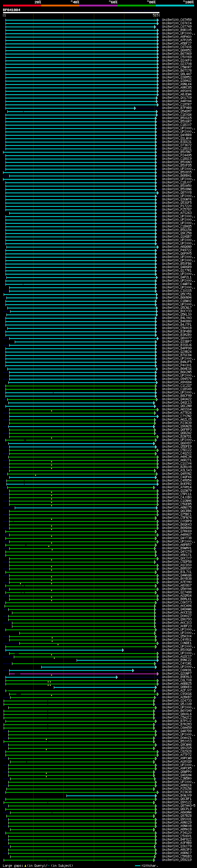Select hit label UniRef100_A4RHU7
Viewport: 197px width, 868px height.
(177, 535)
